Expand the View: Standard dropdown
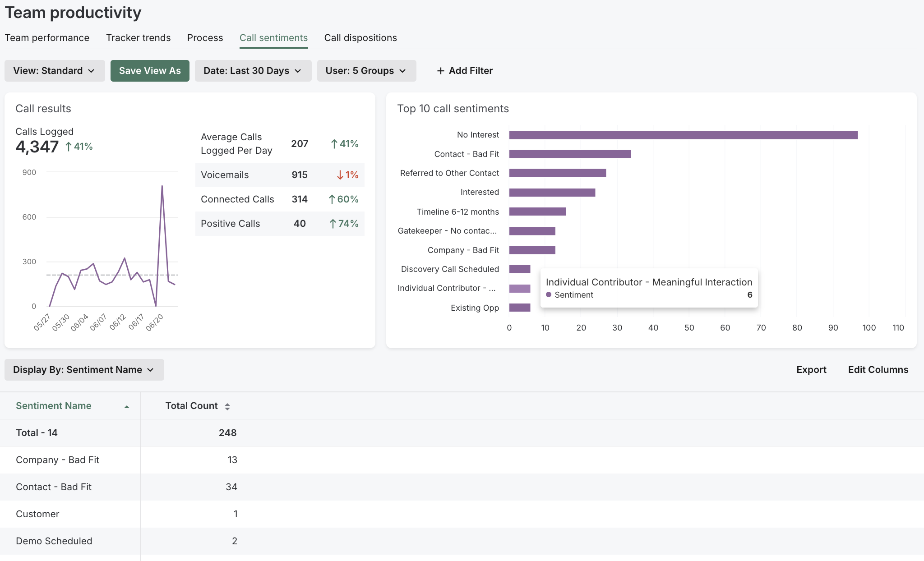924x561 pixels. tap(54, 71)
